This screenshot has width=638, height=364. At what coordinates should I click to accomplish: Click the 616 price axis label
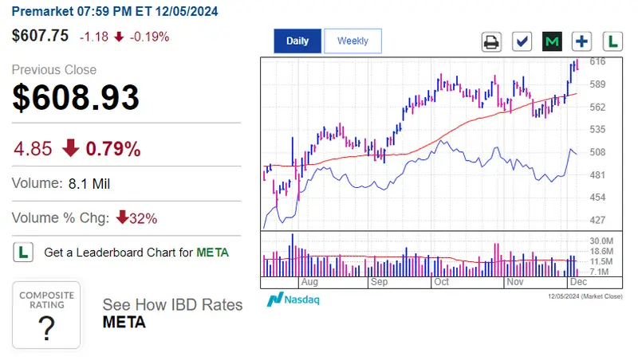pyautogui.click(x=597, y=61)
